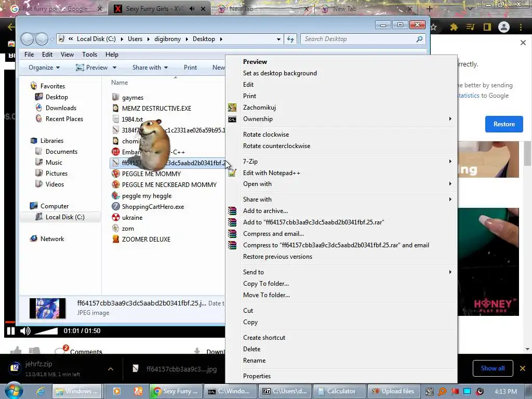
Task: Open Internet Explorer from taskbar
Action: pyautogui.click(x=41, y=391)
